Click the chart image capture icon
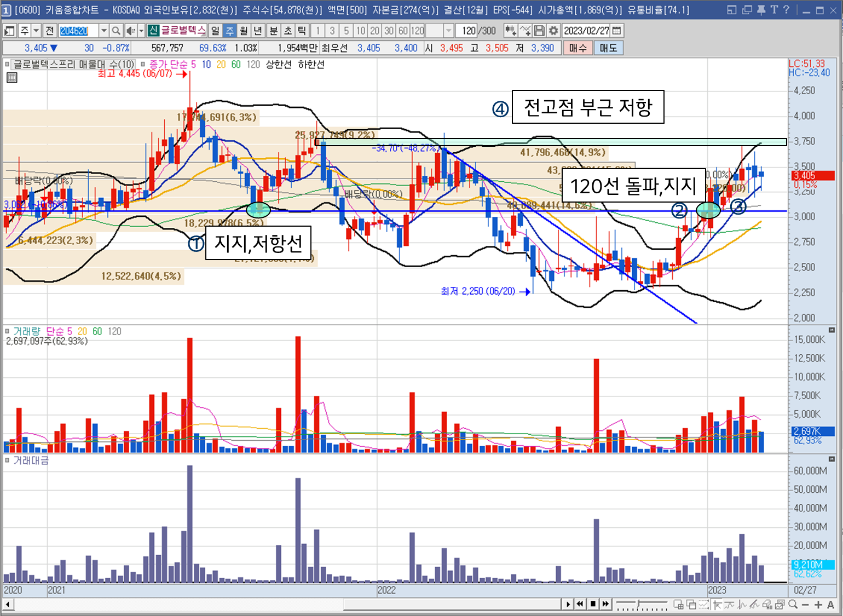The image size is (843, 616). coord(781,605)
